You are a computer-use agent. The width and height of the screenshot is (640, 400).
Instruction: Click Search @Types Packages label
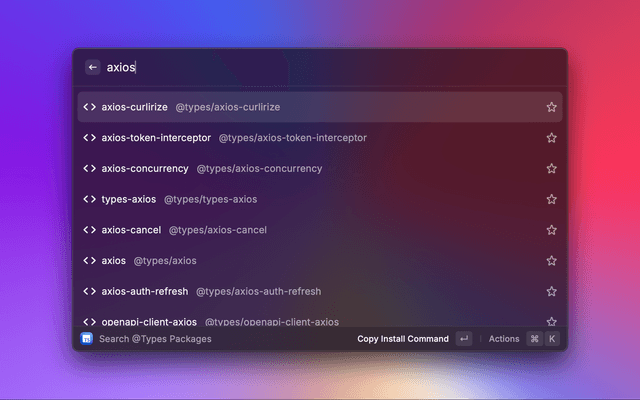click(x=155, y=339)
